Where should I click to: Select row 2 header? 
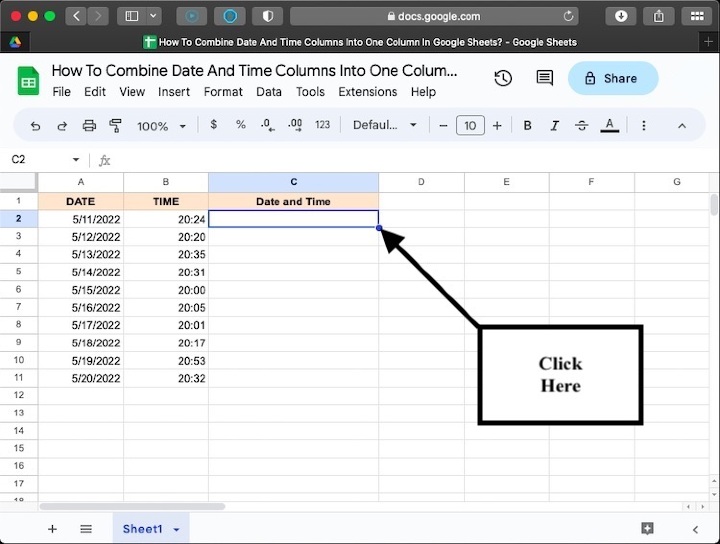click(x=19, y=219)
